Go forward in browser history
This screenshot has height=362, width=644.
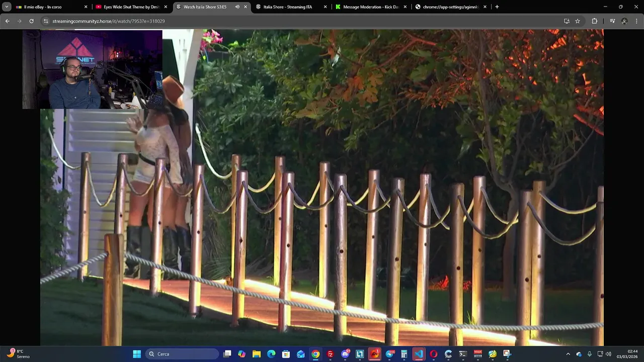click(x=19, y=21)
